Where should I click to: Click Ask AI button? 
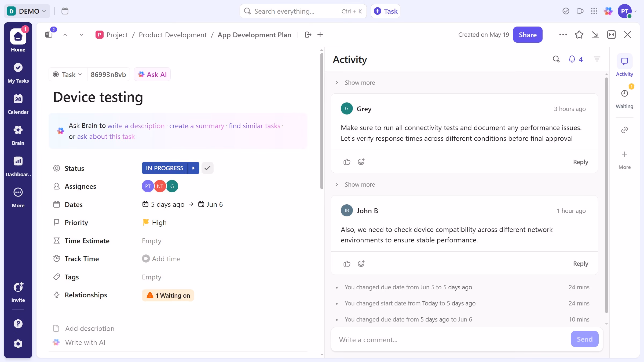(152, 74)
